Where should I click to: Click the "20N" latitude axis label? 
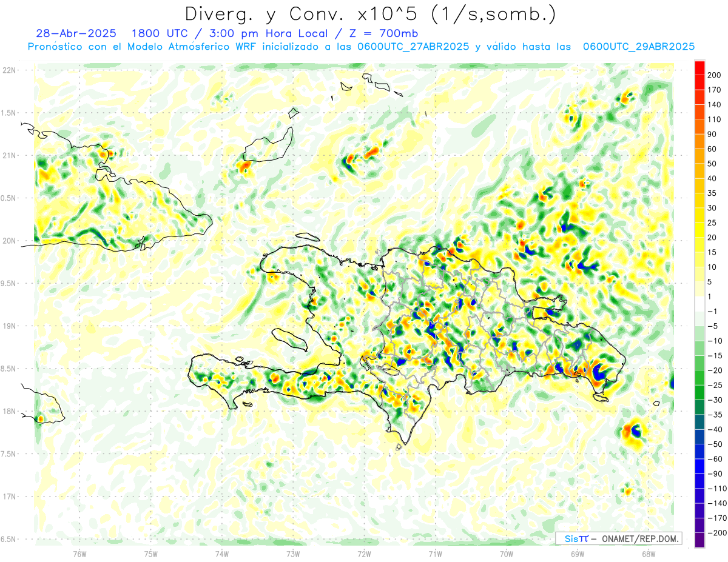10,241
